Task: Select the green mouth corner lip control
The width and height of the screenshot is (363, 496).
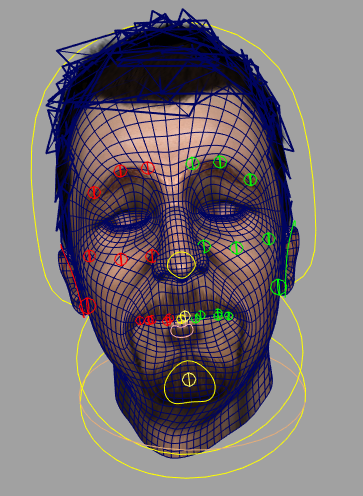Action: click(x=228, y=316)
